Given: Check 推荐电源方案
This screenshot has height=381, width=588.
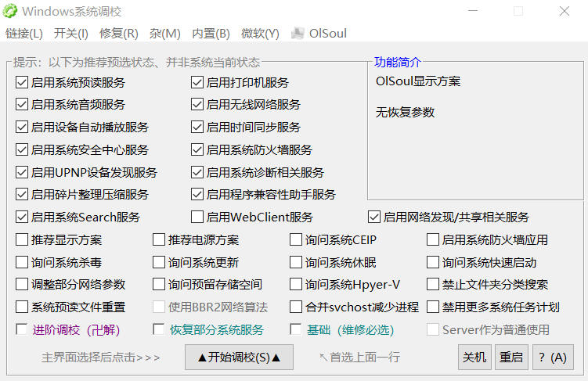Looking at the screenshot, I should [x=159, y=239].
